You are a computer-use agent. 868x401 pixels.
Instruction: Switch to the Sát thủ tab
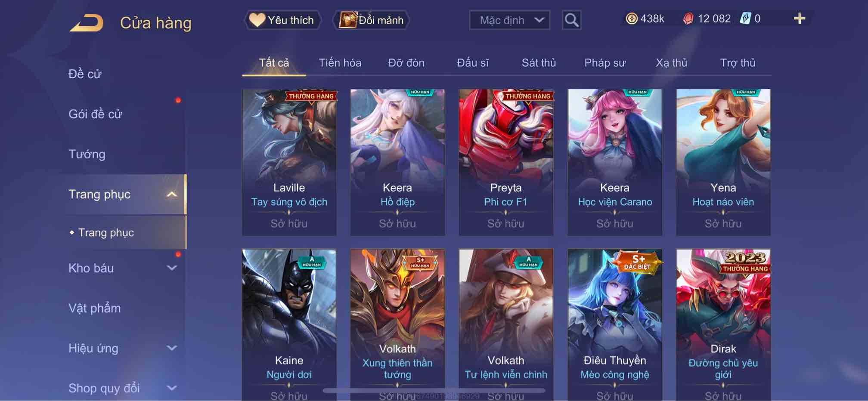[x=539, y=63]
